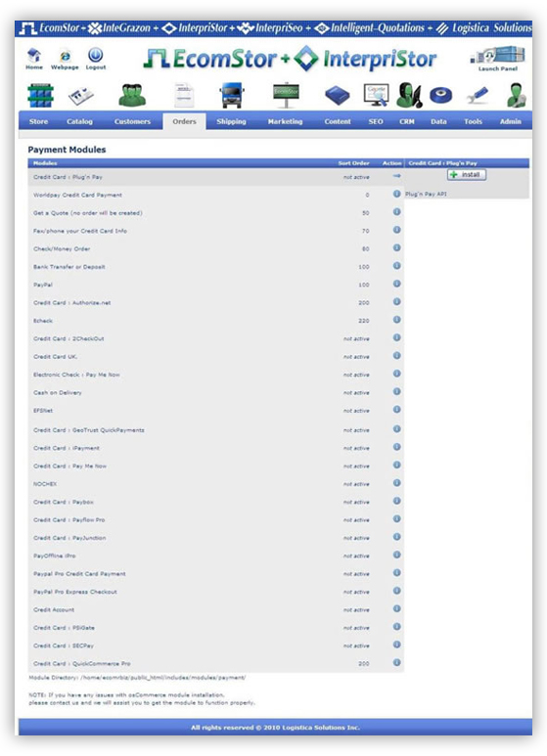The height and width of the screenshot is (756, 547).
Task: Click info icon for Check/Money Order row
Action: point(396,247)
